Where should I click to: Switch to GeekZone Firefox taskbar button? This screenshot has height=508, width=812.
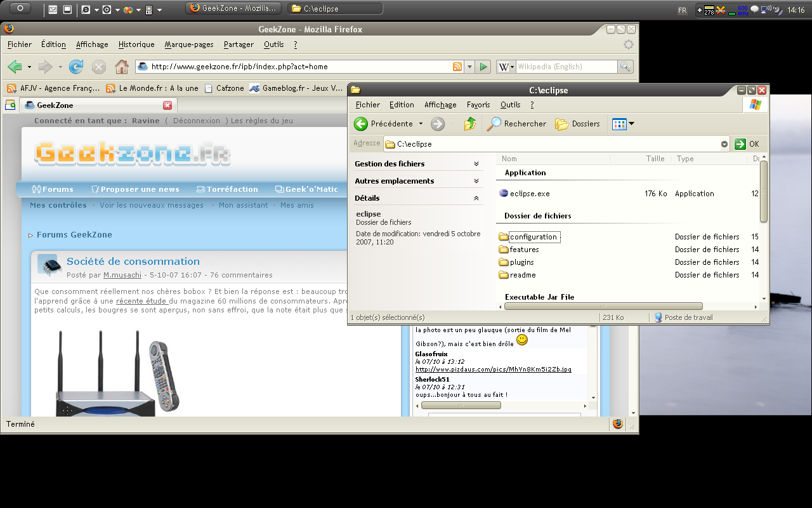click(x=233, y=9)
